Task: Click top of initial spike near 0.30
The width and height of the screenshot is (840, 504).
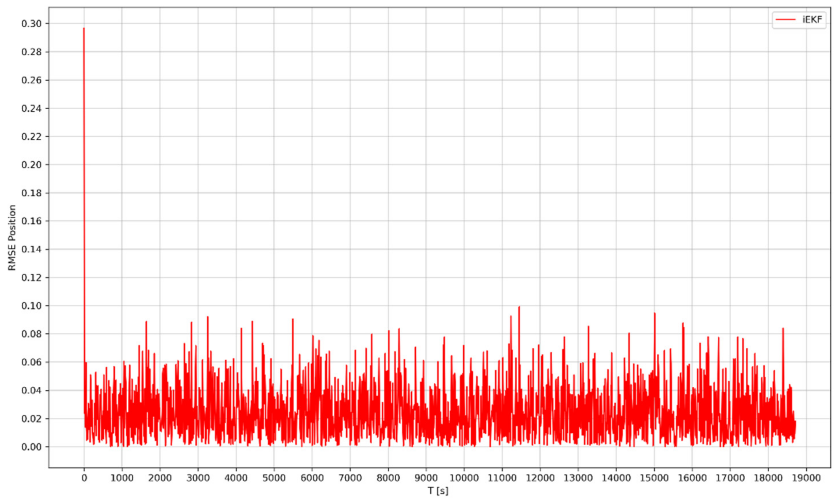Action: (x=84, y=28)
